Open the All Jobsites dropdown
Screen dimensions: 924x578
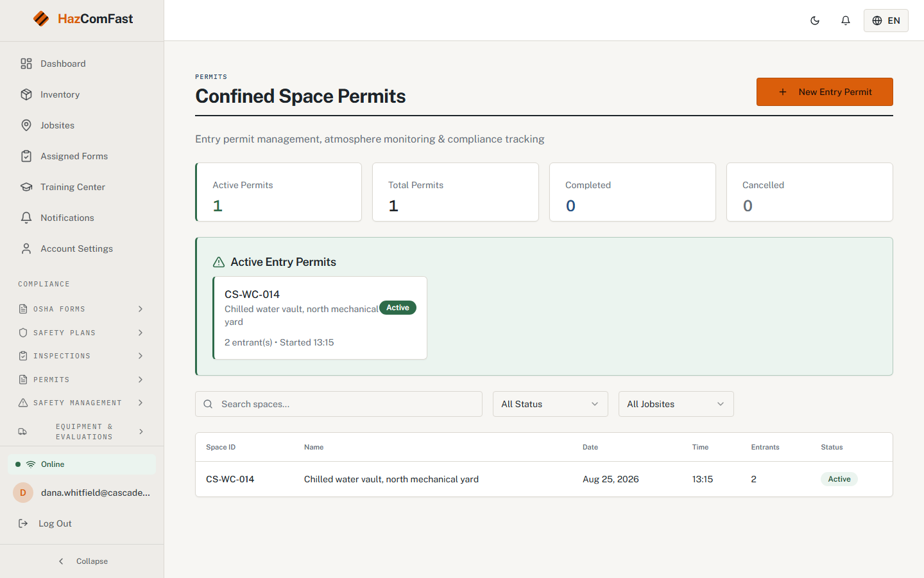[676, 404]
